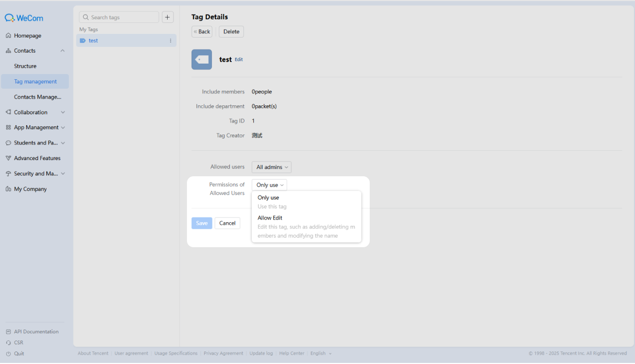Click the Cancel button
The width and height of the screenshot is (635, 364).
click(x=227, y=223)
